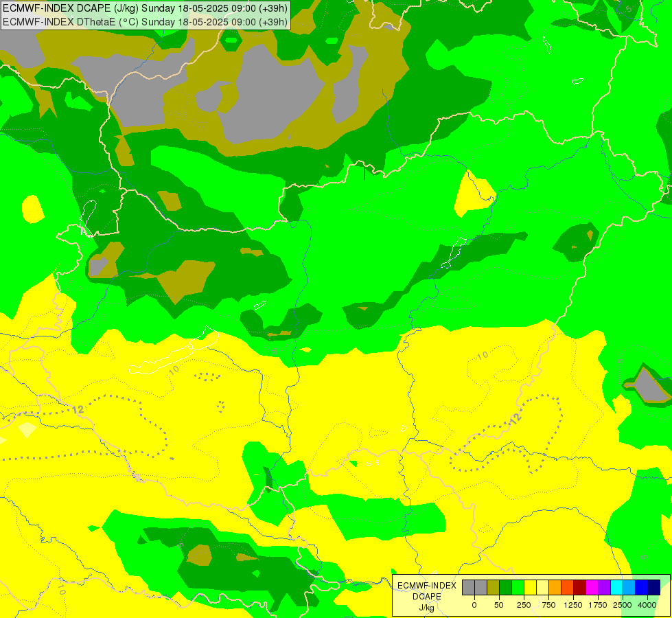Choose the bright yellow swatch after 250
Image resolution: width=672 pixels, height=618 pixels.
530,588
